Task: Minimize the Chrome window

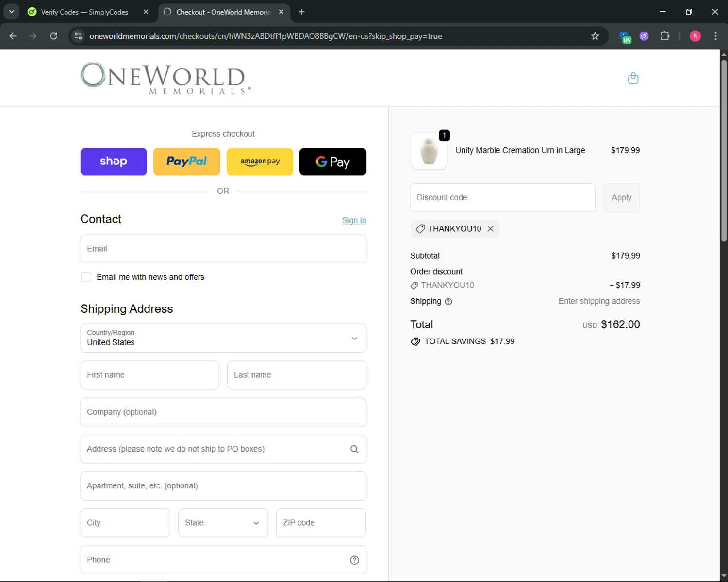Action: [662, 12]
